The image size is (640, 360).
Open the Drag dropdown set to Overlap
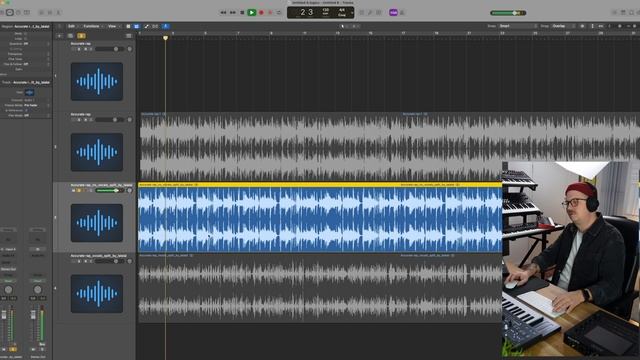pos(563,26)
